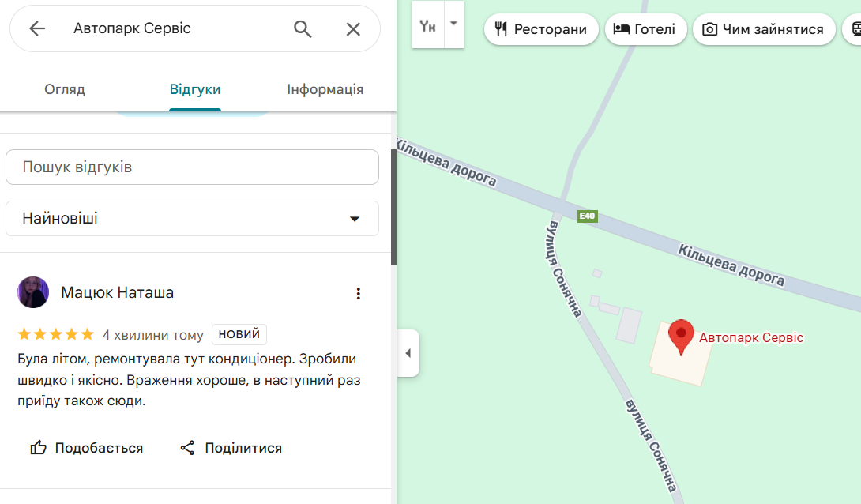Click the review text about кондиціонер
861x504 pixels.
(x=190, y=380)
